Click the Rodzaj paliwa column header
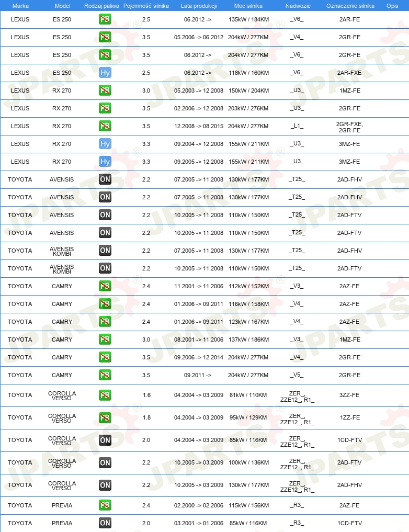409x532 pixels. (102, 6)
